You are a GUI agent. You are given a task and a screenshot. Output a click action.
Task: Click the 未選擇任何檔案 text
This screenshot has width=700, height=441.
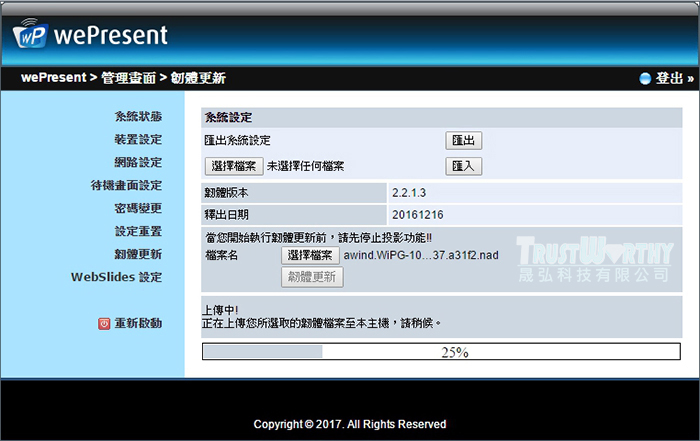[x=305, y=166]
